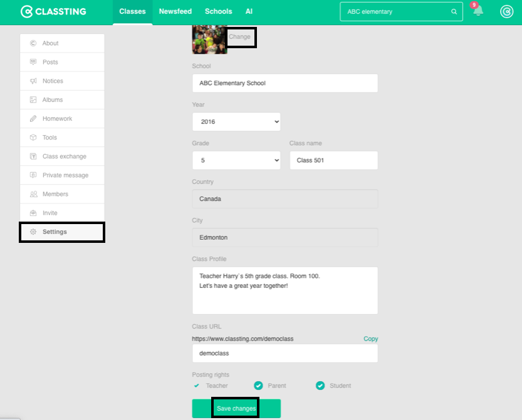Copy the class URL link
Screen dimensions: 522x420
click(x=370, y=339)
